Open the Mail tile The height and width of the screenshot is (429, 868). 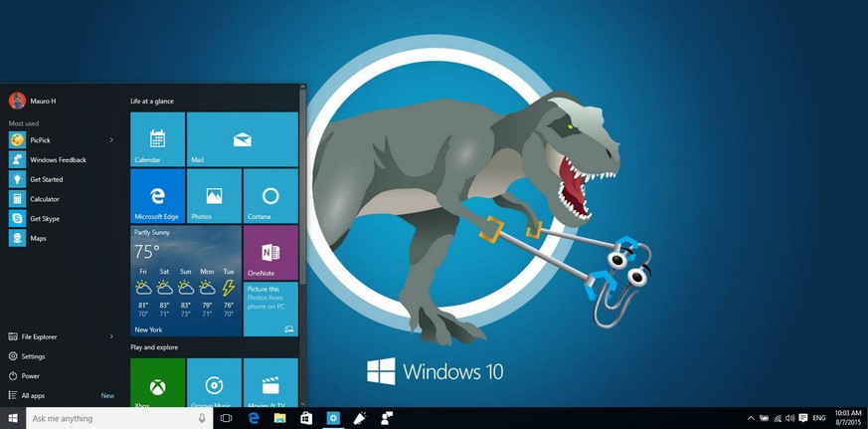(242, 139)
